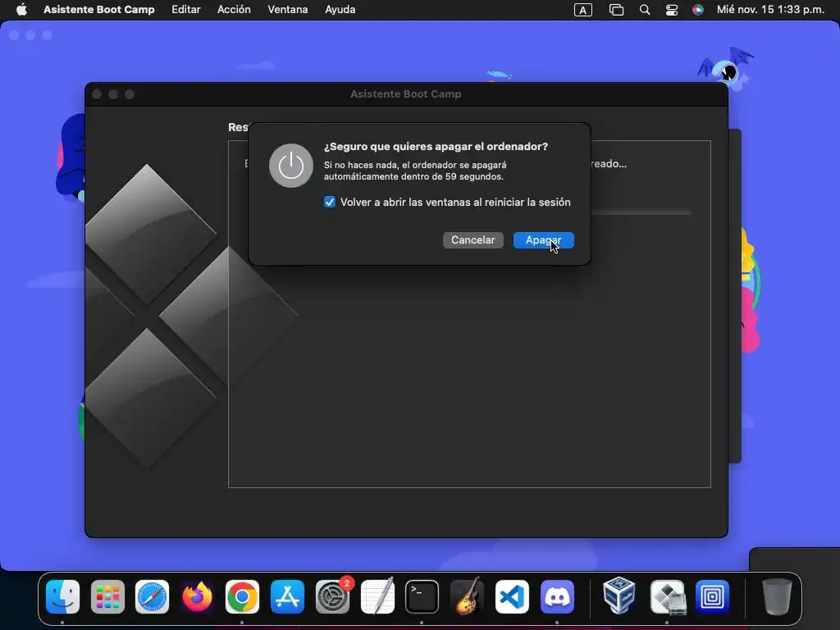Uncheck Volver a abrir las ventanas checkbox
840x630 pixels.
tap(330, 202)
